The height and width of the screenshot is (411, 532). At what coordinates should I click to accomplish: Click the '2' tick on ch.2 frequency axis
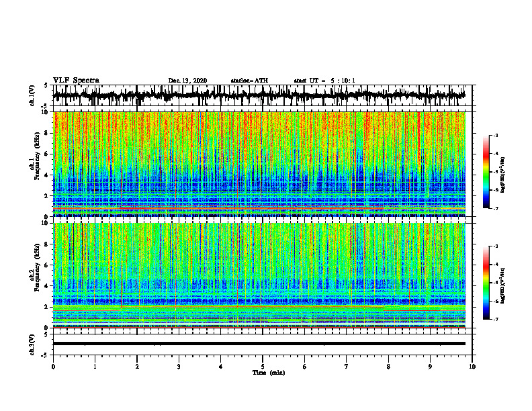(x=47, y=307)
